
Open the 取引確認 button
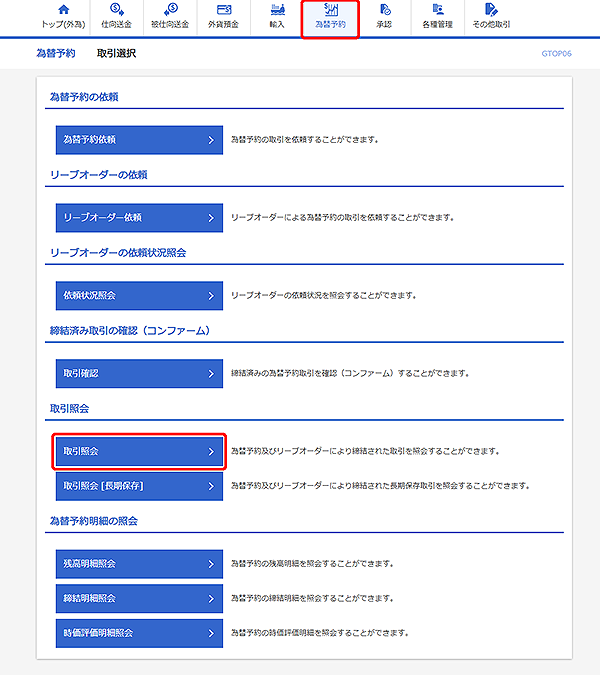click(139, 374)
